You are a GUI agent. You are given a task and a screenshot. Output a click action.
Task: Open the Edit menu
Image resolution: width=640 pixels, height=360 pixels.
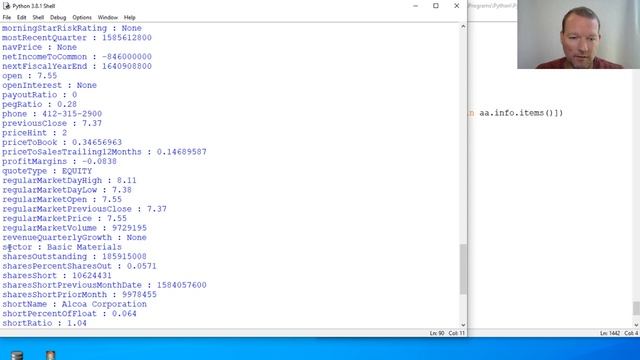coord(22,18)
